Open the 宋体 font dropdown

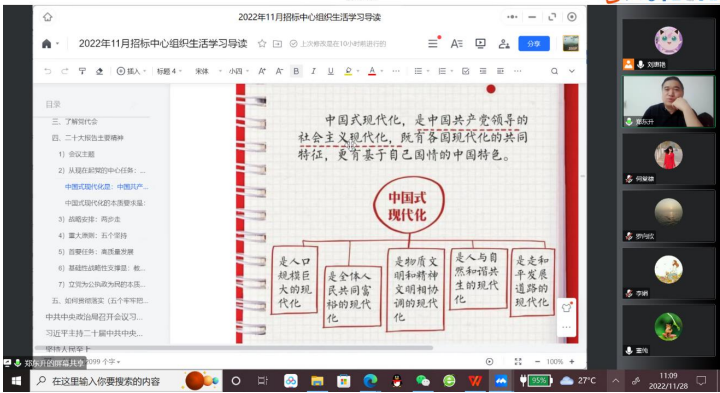click(x=208, y=71)
